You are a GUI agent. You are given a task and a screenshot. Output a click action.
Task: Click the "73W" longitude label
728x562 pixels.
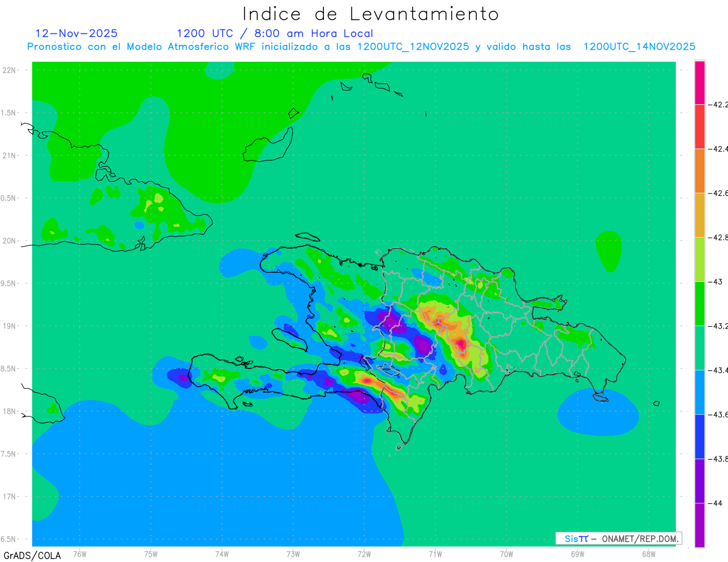coord(293,554)
